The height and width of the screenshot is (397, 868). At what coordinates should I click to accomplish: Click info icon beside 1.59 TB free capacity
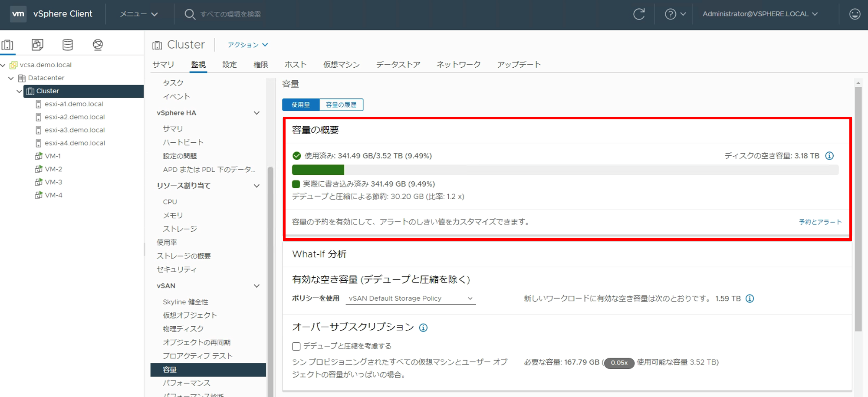tap(750, 299)
